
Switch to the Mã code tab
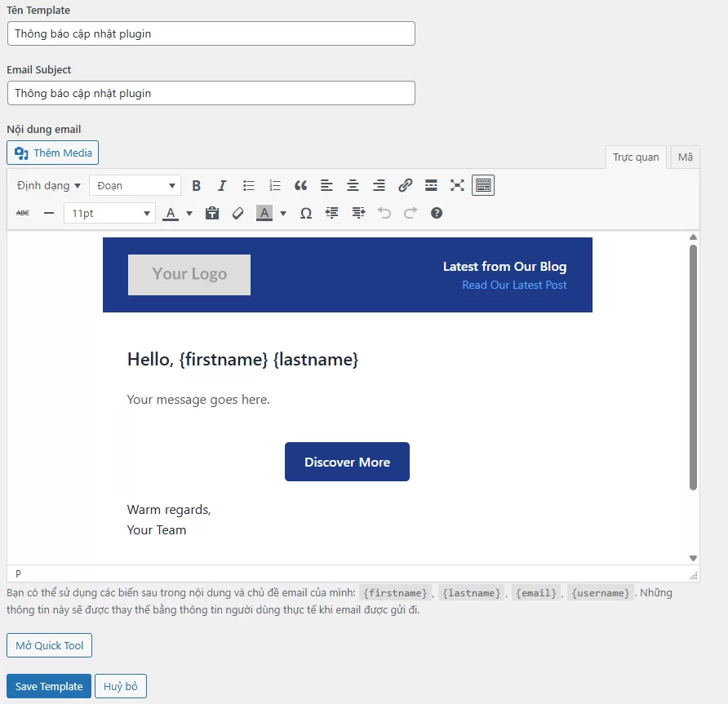pos(685,157)
